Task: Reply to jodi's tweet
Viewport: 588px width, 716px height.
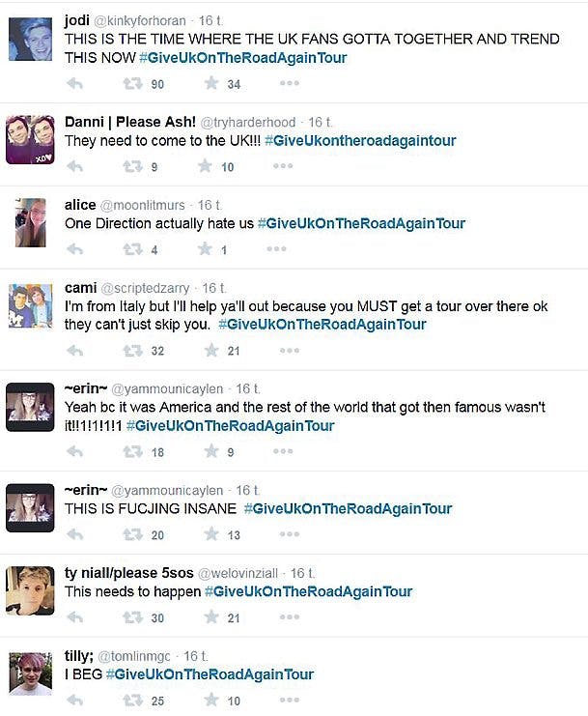Action: pos(74,83)
